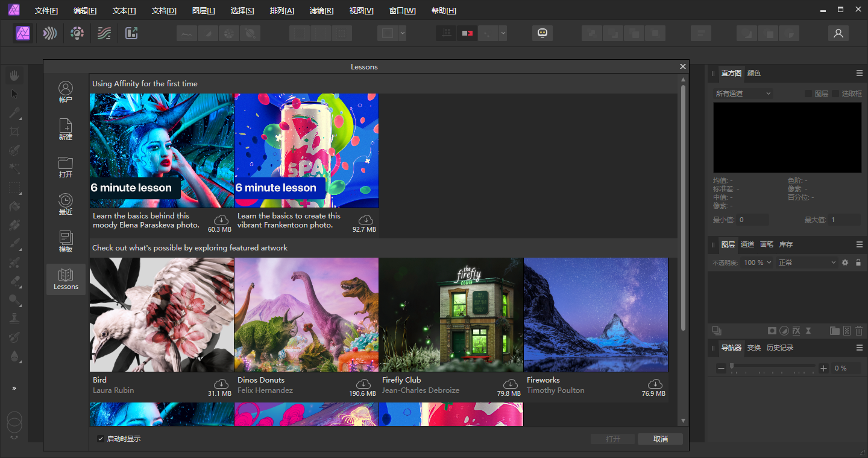Expand the 所有通道 channel dropdown
The image size is (868, 458).
click(x=743, y=94)
